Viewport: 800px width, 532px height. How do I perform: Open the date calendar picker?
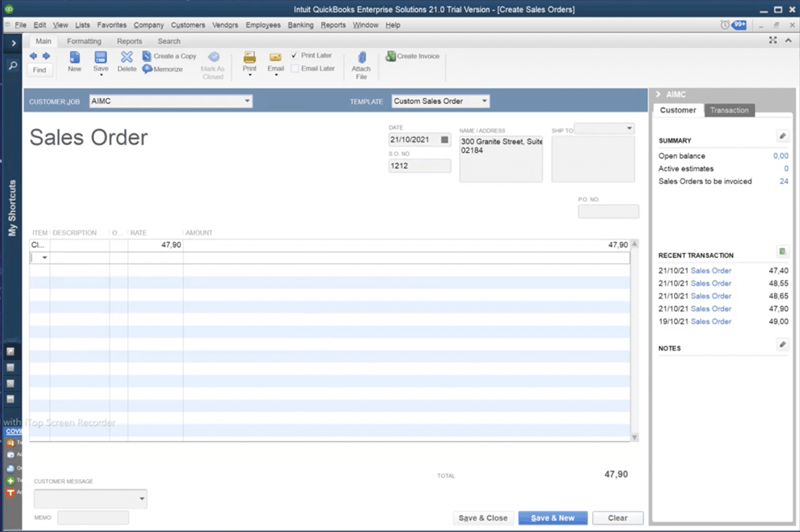445,141
